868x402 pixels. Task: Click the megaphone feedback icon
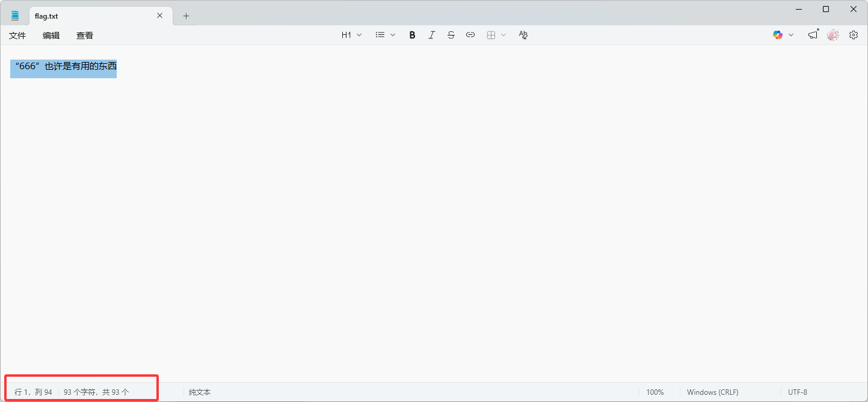point(813,35)
